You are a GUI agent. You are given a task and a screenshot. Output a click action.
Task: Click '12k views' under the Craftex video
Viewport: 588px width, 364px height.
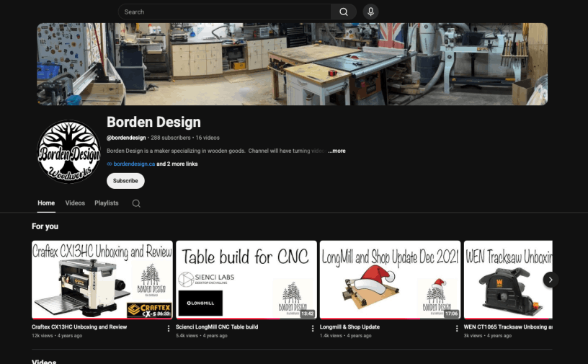click(x=43, y=336)
